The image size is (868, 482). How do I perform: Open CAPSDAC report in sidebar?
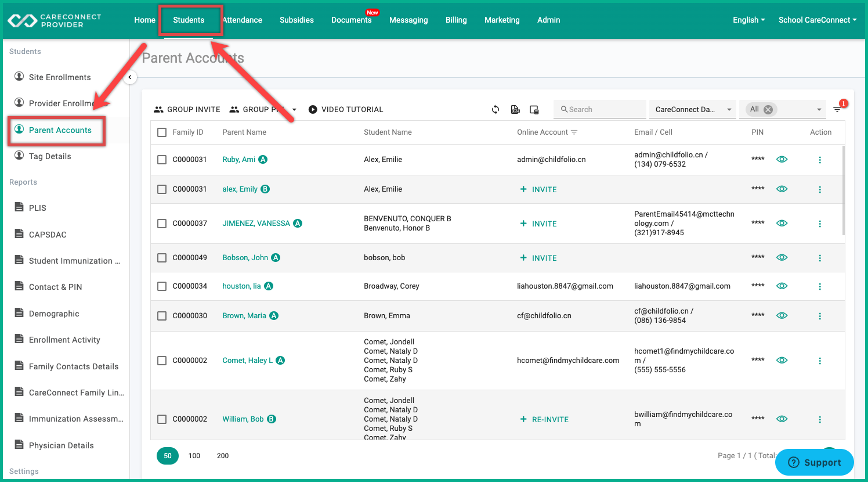(48, 235)
